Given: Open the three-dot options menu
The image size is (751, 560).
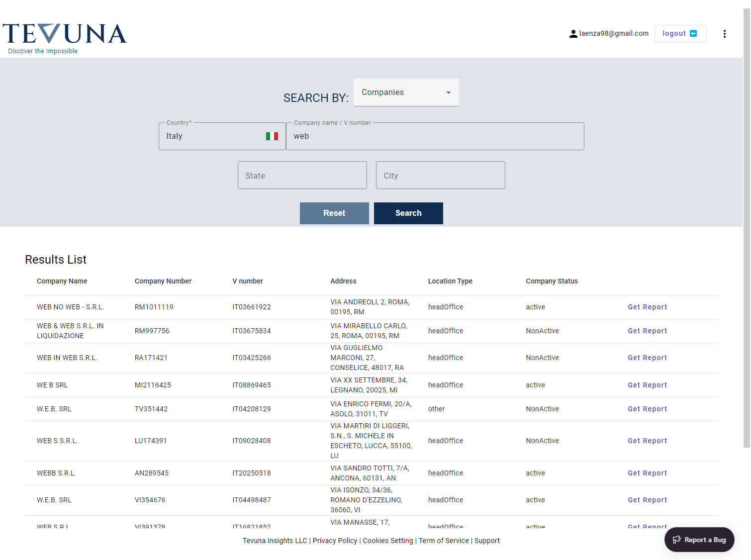Looking at the screenshot, I should tap(724, 34).
